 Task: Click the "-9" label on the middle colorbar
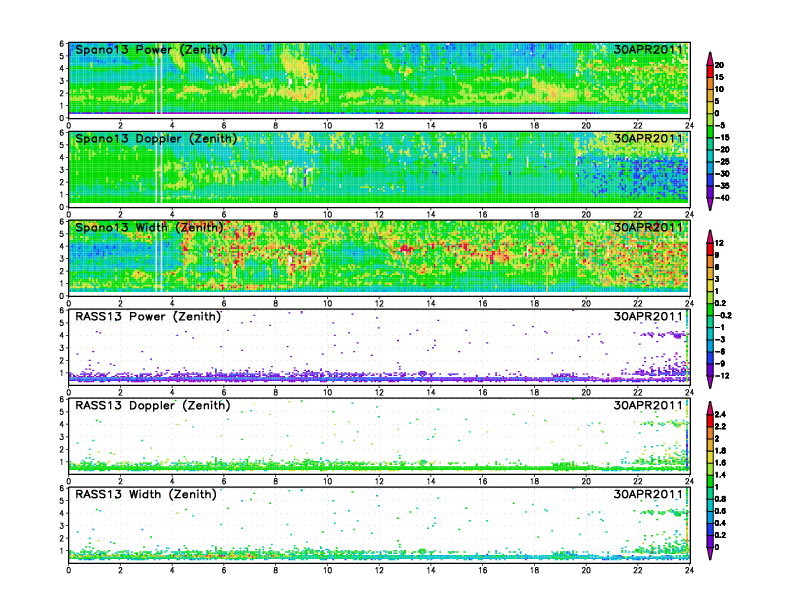720,364
